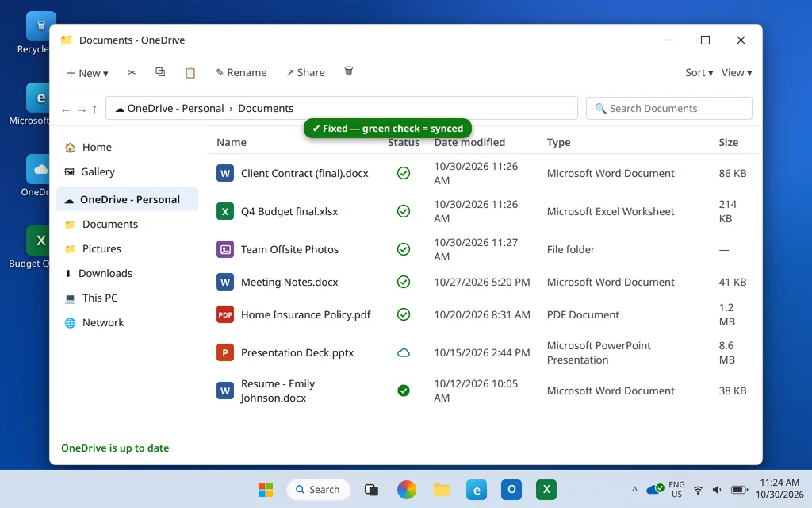812x508 pixels.
Task: Sort by the Status column header
Action: (404, 143)
